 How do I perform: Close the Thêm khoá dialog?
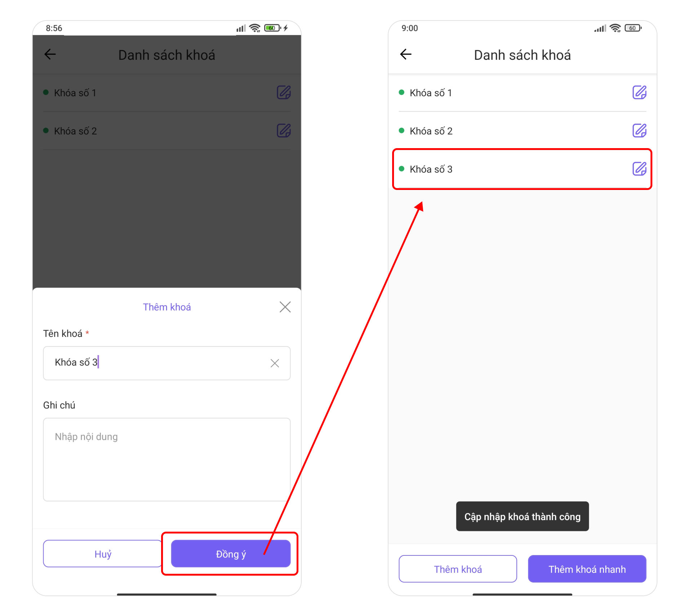click(x=285, y=307)
